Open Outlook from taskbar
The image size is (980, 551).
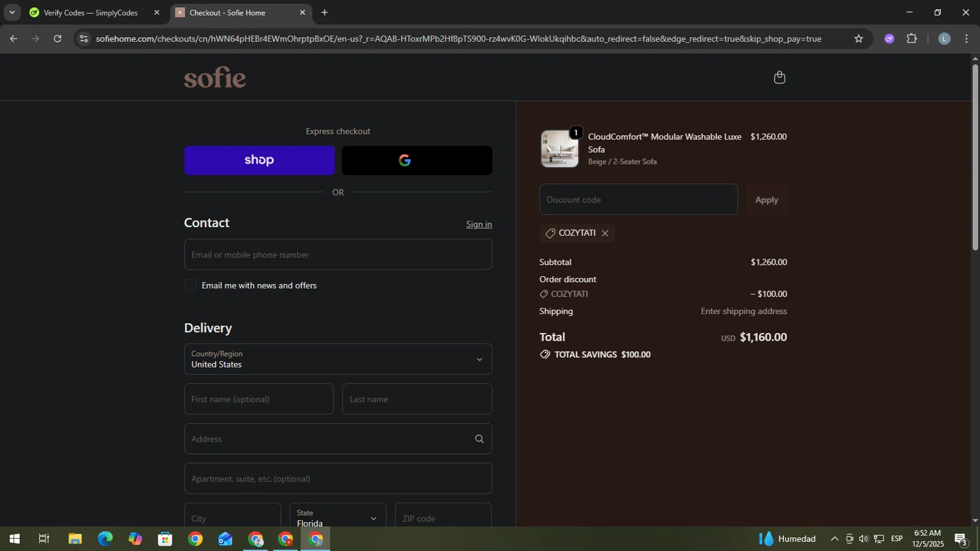point(225,539)
